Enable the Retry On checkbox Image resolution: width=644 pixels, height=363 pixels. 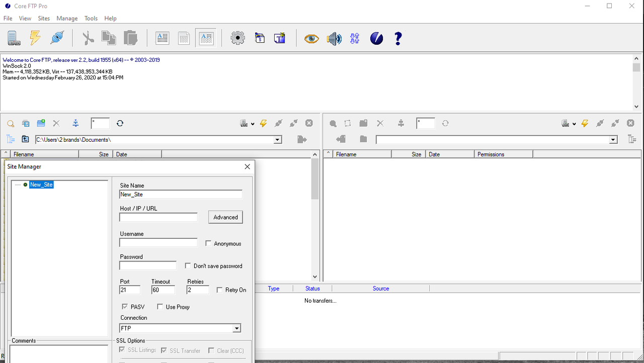click(220, 290)
